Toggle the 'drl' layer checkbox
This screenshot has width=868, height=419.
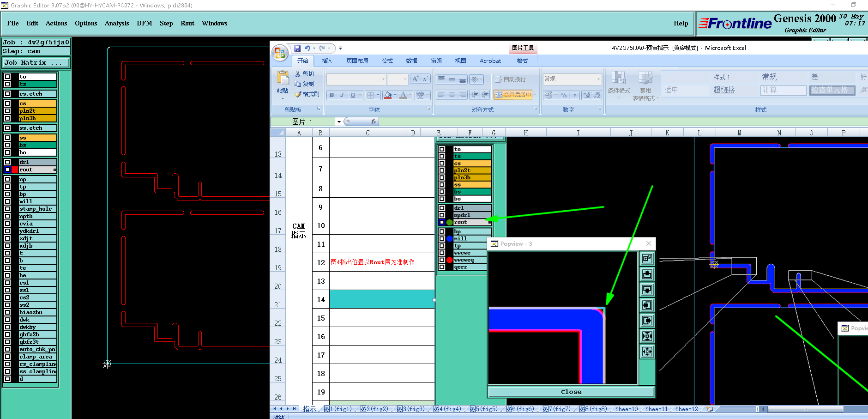point(7,162)
